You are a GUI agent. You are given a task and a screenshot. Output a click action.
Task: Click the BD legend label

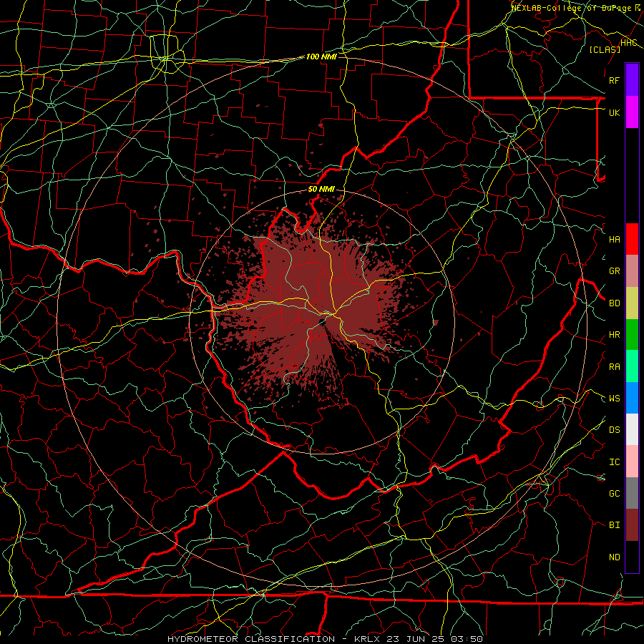615,303
